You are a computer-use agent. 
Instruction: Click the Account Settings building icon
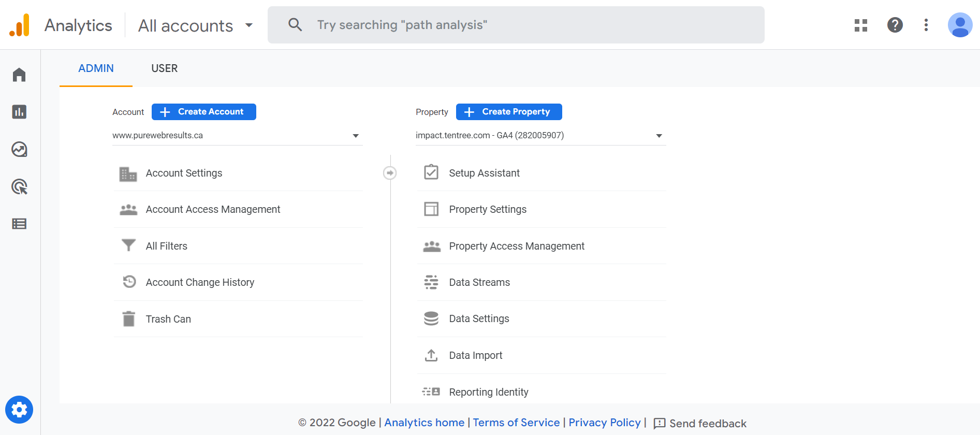[x=128, y=173]
